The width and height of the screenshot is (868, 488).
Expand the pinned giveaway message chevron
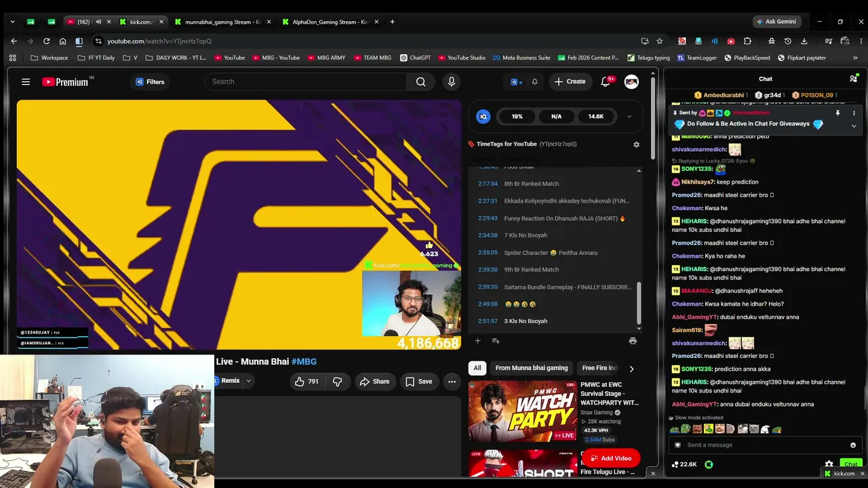point(854,125)
